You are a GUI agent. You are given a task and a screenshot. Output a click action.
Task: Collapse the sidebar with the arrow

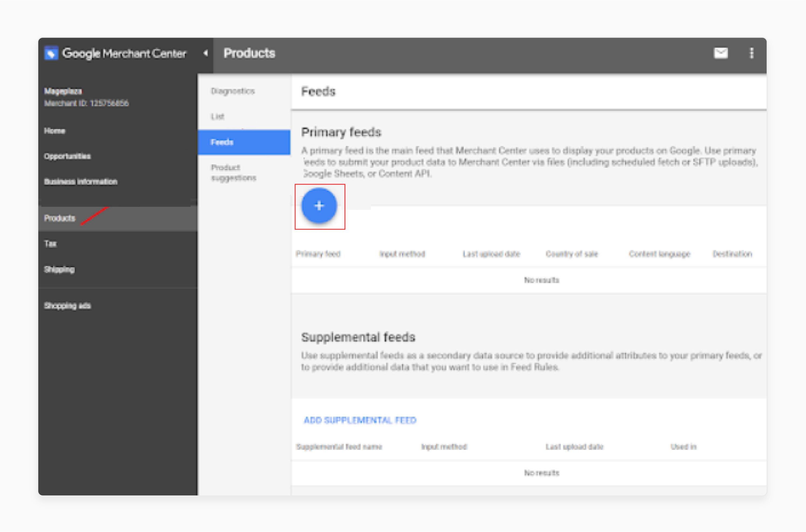pyautogui.click(x=205, y=53)
